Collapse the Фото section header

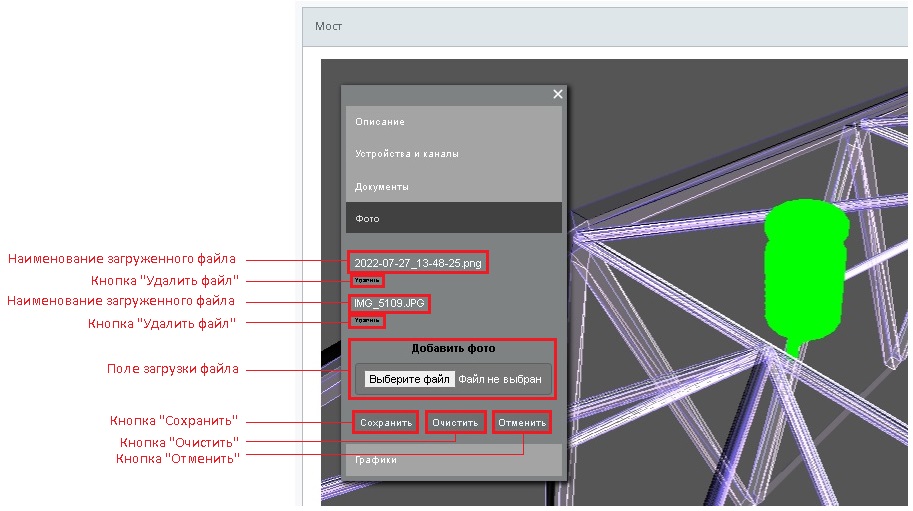click(x=453, y=218)
